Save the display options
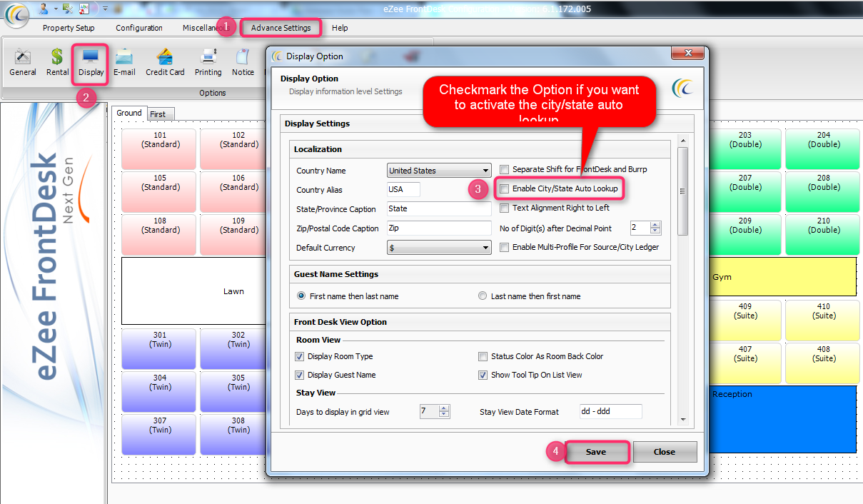 [596, 452]
